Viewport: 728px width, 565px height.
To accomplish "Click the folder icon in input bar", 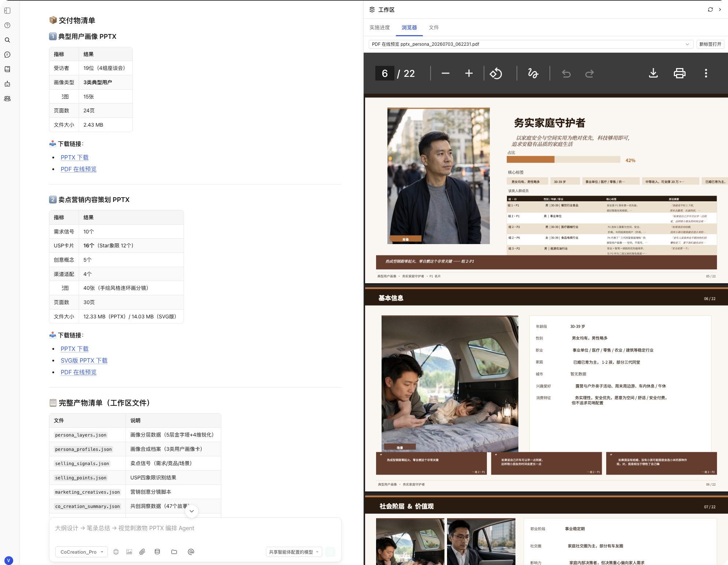I will [174, 552].
